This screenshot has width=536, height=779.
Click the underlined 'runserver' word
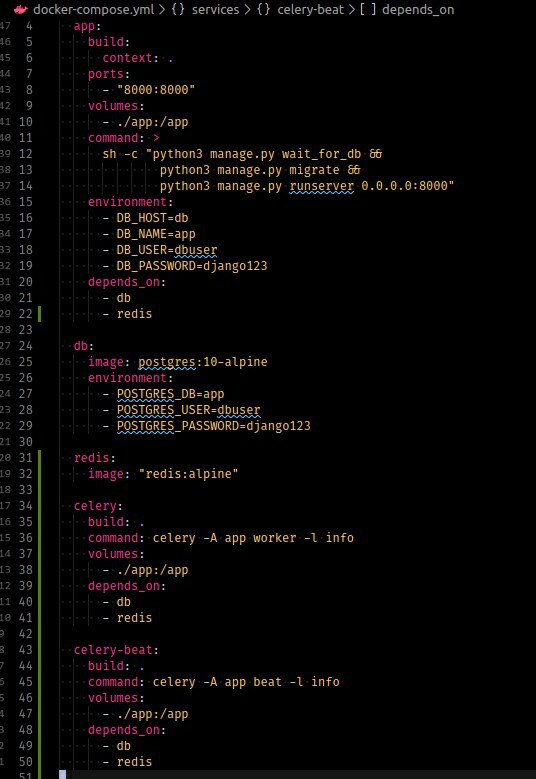coord(321,186)
